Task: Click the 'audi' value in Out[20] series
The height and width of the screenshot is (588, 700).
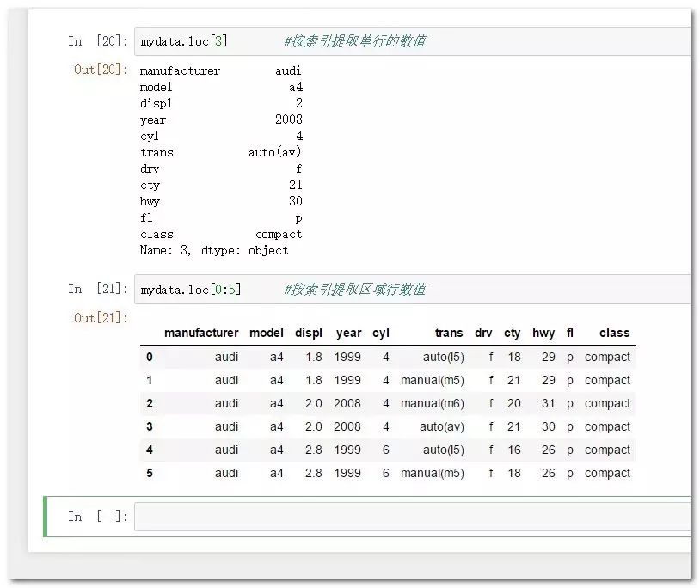Action: [288, 70]
